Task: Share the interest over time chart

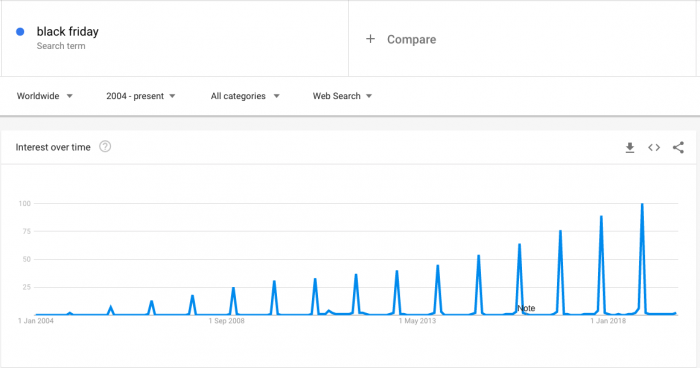Action: tap(678, 147)
